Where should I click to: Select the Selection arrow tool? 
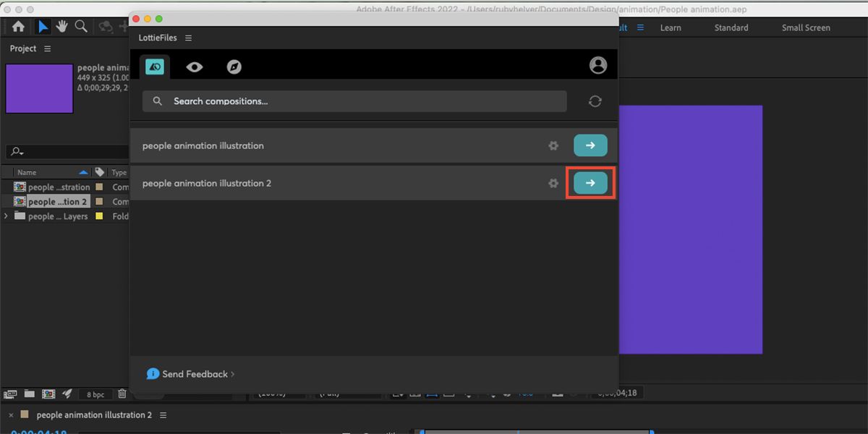pos(43,27)
